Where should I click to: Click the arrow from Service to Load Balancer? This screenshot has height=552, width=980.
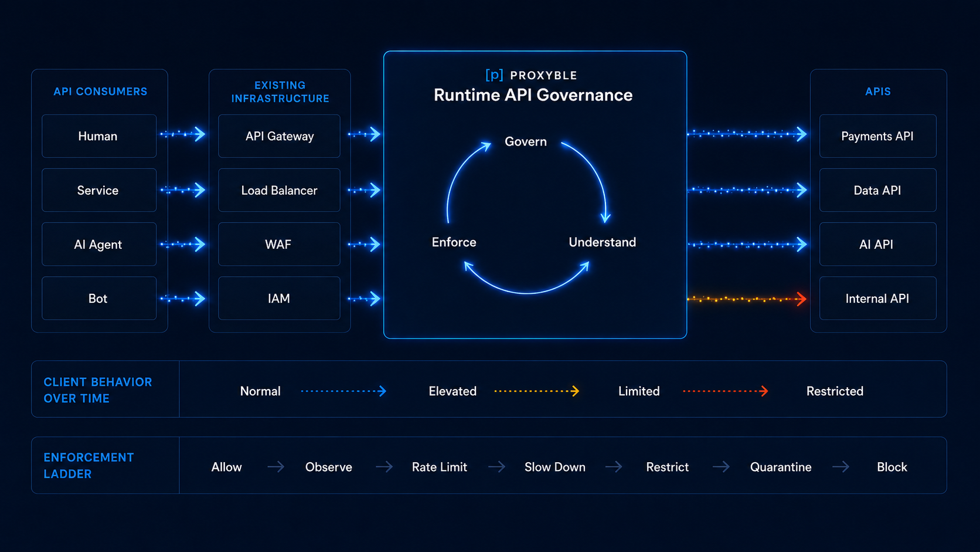183,190
